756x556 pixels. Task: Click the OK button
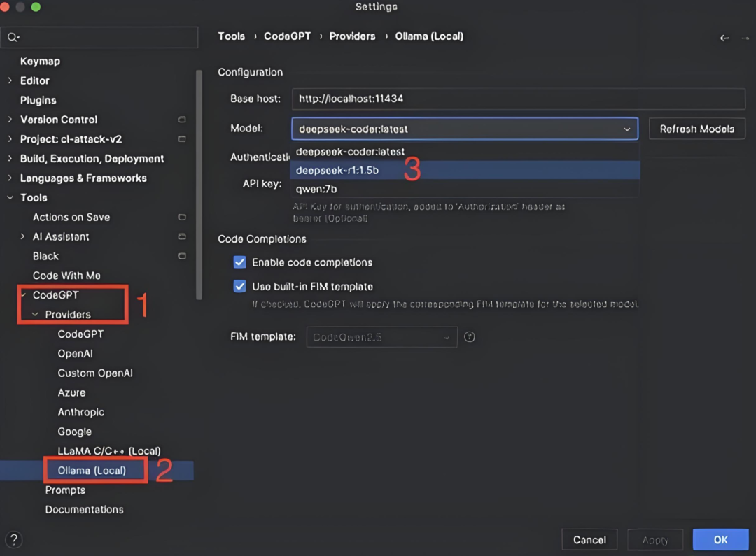click(x=720, y=540)
